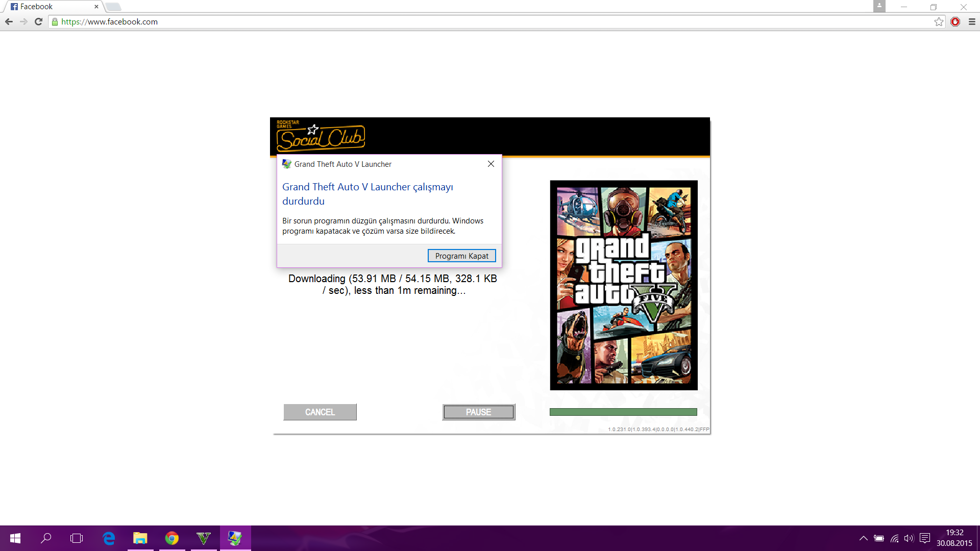Click the red adblock extension icon
This screenshot has height=551, width=980.
point(955,21)
